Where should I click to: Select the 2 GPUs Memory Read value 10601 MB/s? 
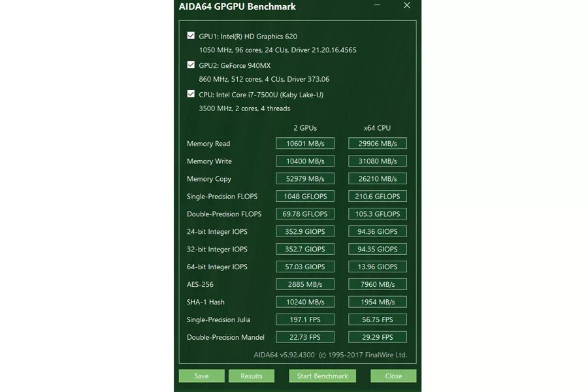click(x=305, y=143)
